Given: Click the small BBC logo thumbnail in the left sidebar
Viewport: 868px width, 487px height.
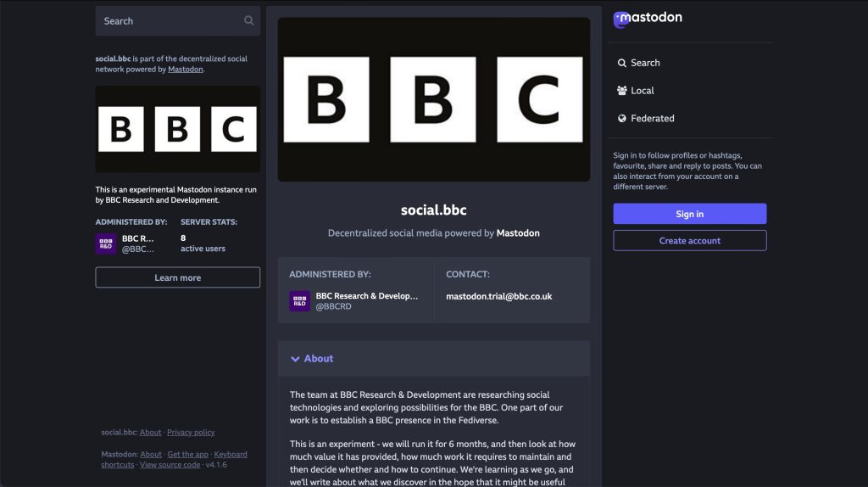Looking at the screenshot, I should pos(178,129).
